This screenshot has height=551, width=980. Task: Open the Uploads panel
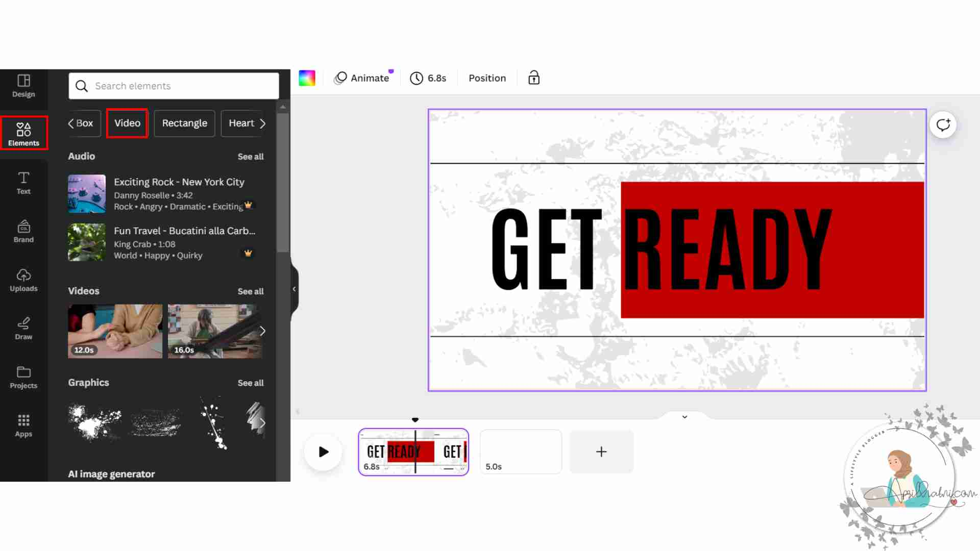(x=23, y=279)
